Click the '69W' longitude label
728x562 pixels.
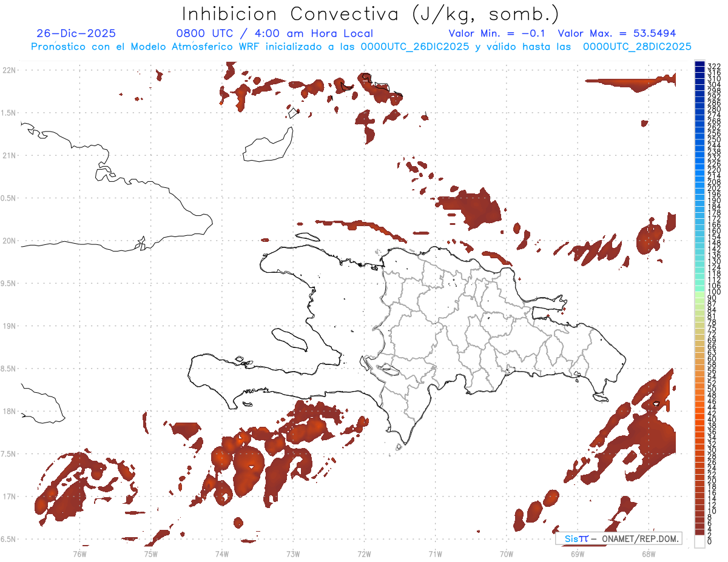577,554
